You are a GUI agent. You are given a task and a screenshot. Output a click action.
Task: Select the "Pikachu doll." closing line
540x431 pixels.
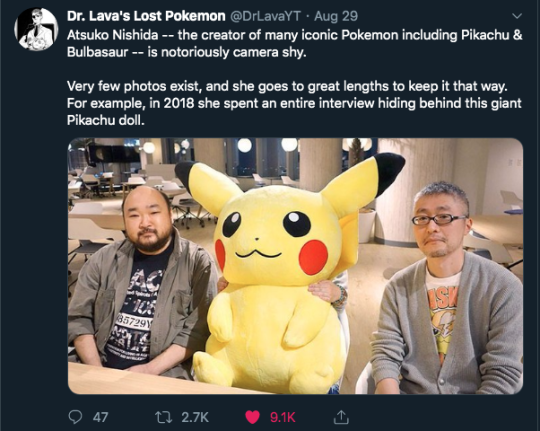point(106,120)
